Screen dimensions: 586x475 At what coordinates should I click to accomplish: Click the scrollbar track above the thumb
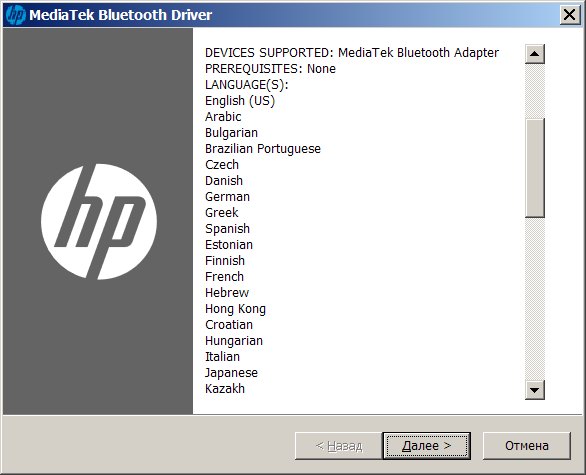[x=534, y=91]
